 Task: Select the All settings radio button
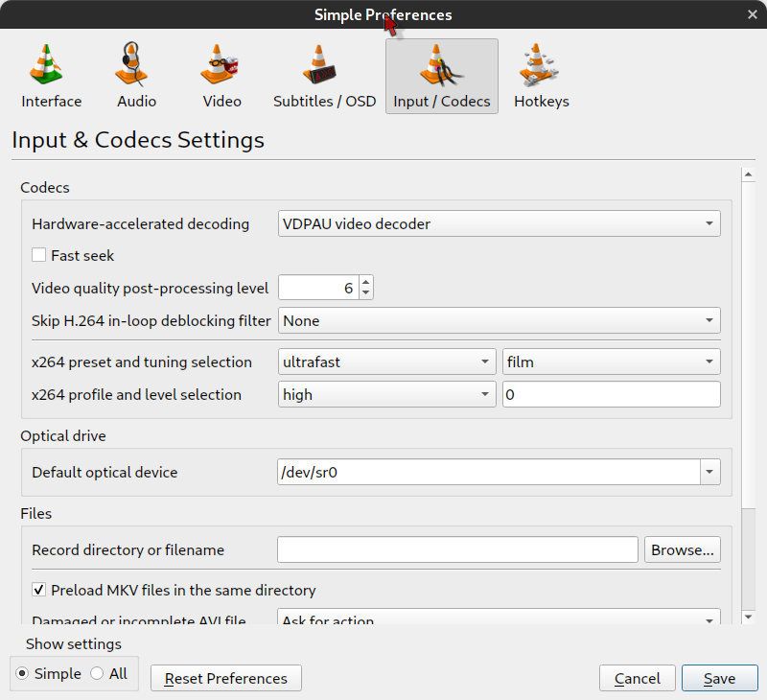tap(97, 673)
